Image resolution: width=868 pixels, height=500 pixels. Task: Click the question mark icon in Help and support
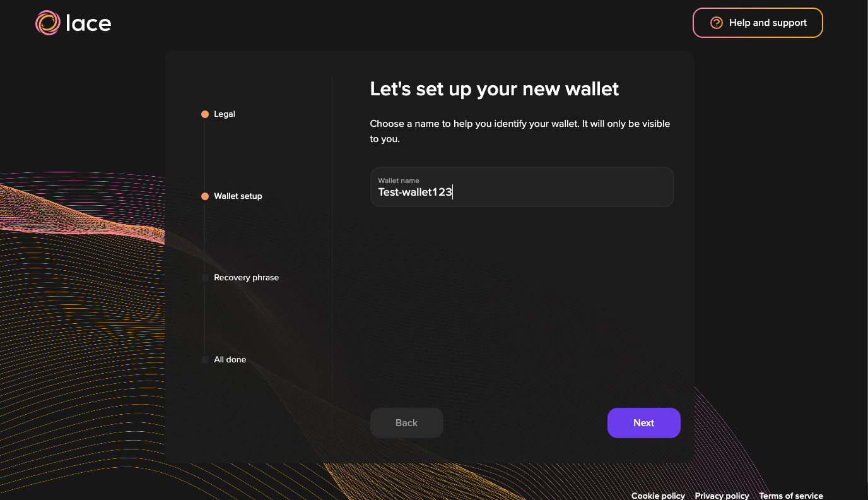coord(716,22)
